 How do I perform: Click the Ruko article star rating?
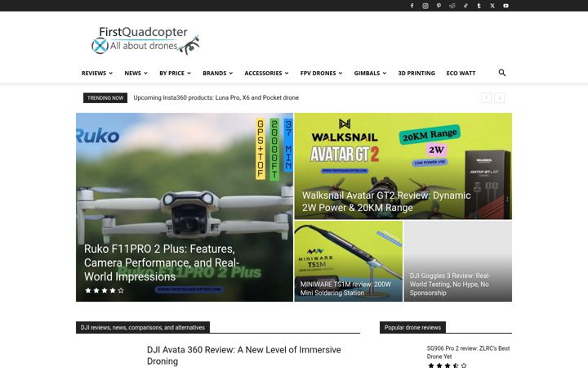pyautogui.click(x=105, y=290)
